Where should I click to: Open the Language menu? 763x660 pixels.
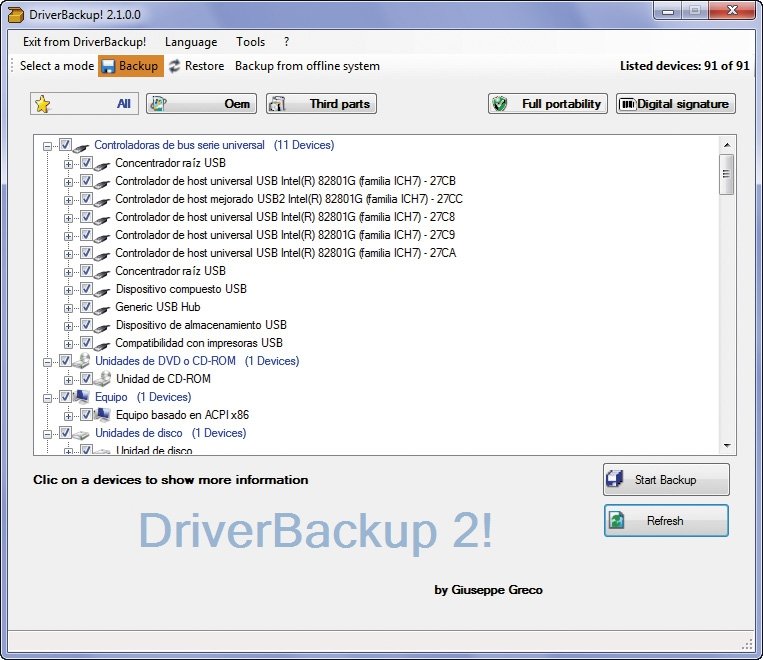click(x=191, y=42)
